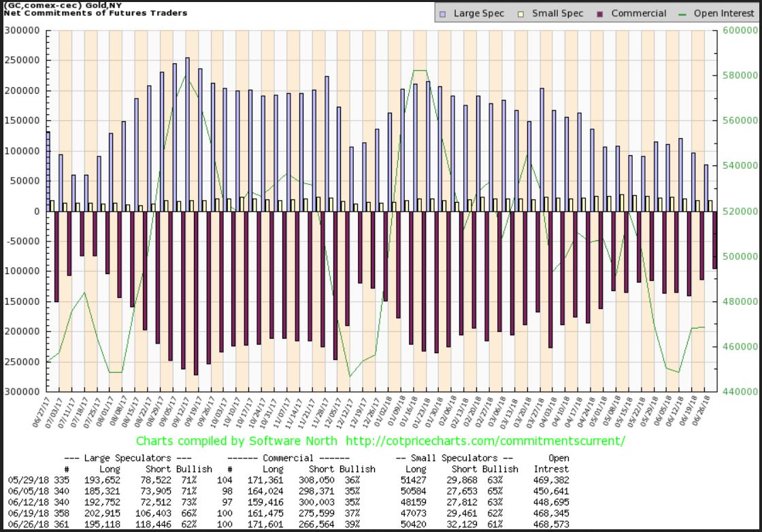
Task: Select Small Speculators long value 50420
Action: click(x=414, y=525)
